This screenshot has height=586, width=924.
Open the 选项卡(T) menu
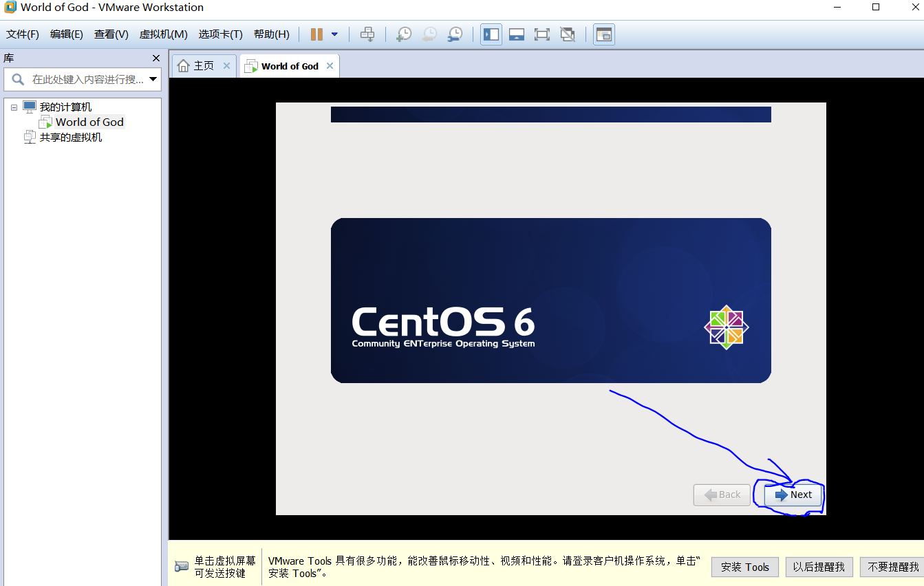click(x=221, y=34)
